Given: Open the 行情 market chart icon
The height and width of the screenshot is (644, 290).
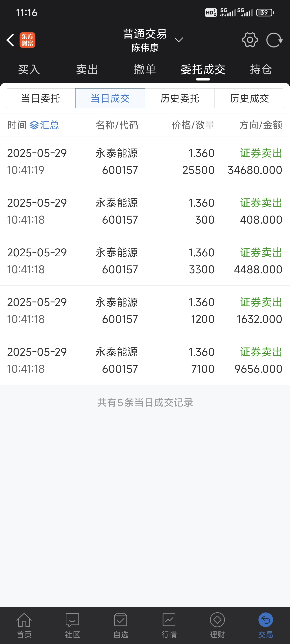Looking at the screenshot, I should 169,620.
